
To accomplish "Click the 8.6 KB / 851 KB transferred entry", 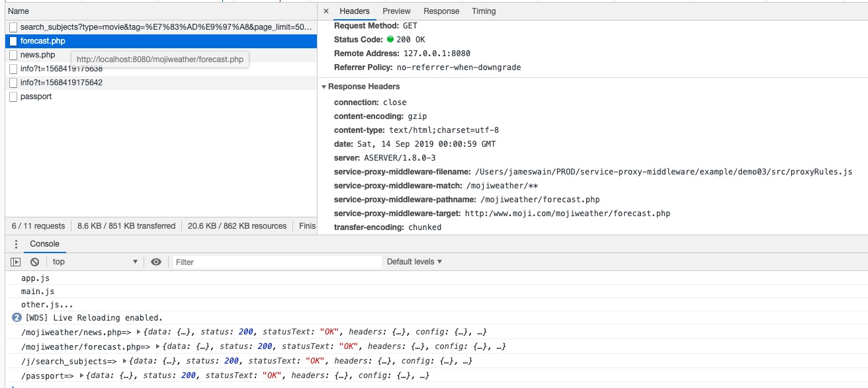I will click(x=126, y=226).
